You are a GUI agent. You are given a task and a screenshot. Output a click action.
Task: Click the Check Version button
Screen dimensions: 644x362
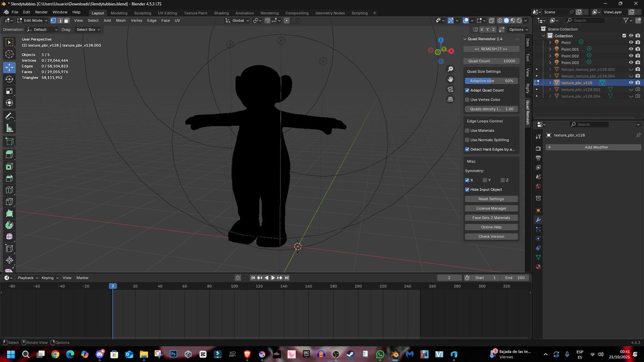point(491,237)
